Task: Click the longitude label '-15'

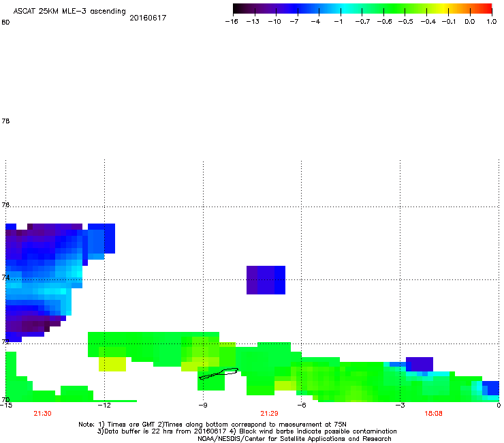Action: pyautogui.click(x=5, y=406)
